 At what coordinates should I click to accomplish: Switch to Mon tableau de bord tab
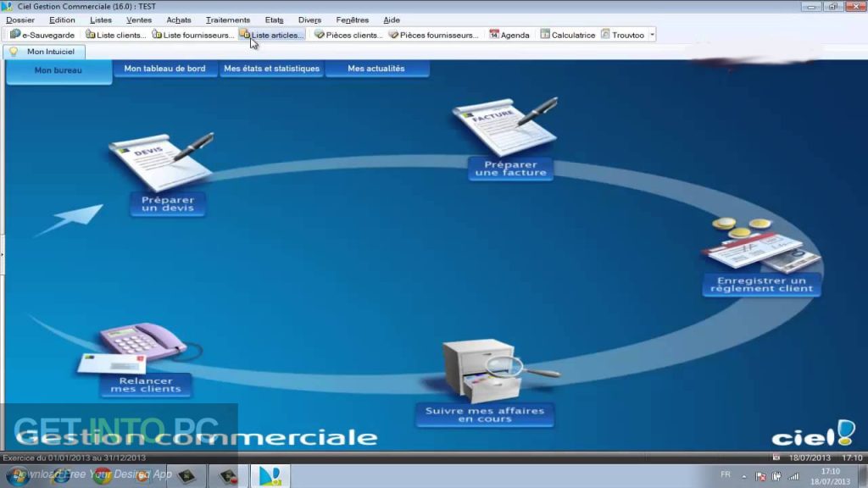click(x=165, y=69)
